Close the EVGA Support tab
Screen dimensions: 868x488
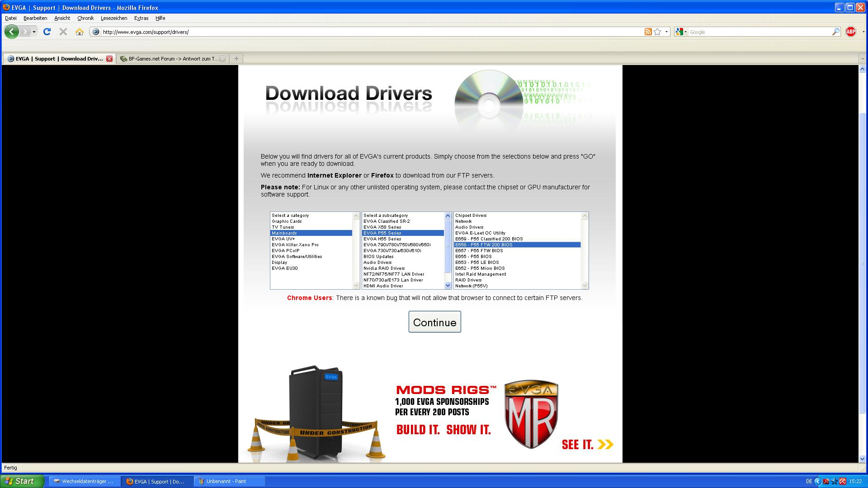tap(109, 59)
